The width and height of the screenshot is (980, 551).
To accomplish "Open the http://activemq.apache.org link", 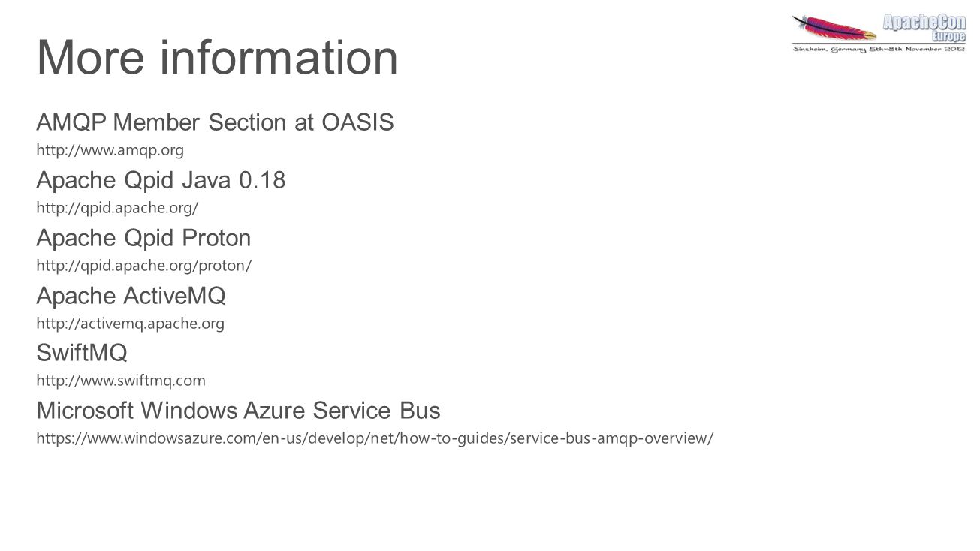I will coord(131,324).
